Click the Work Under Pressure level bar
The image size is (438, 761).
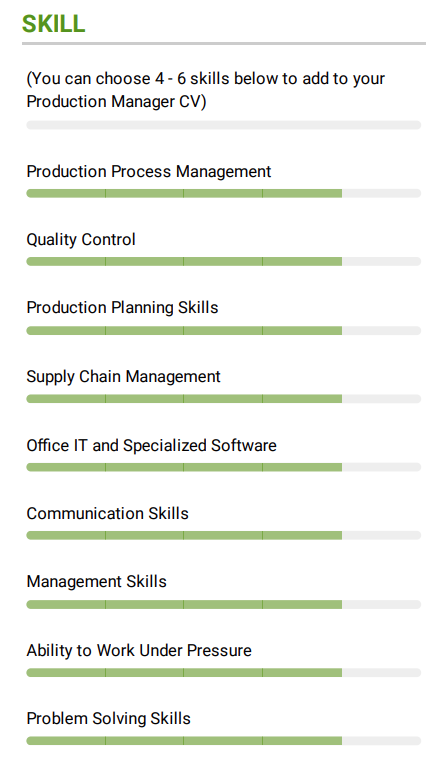(223, 673)
